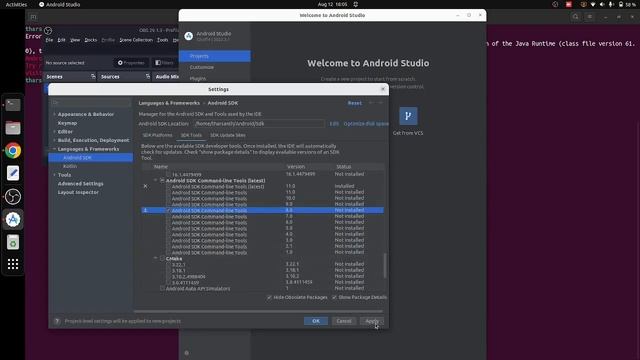Click the volume icon in the top bar
640x360 pixels.
[602, 4]
